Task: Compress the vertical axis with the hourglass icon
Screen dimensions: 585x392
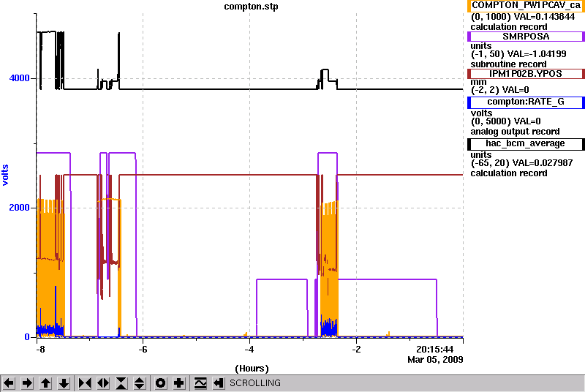Action: [121, 383]
